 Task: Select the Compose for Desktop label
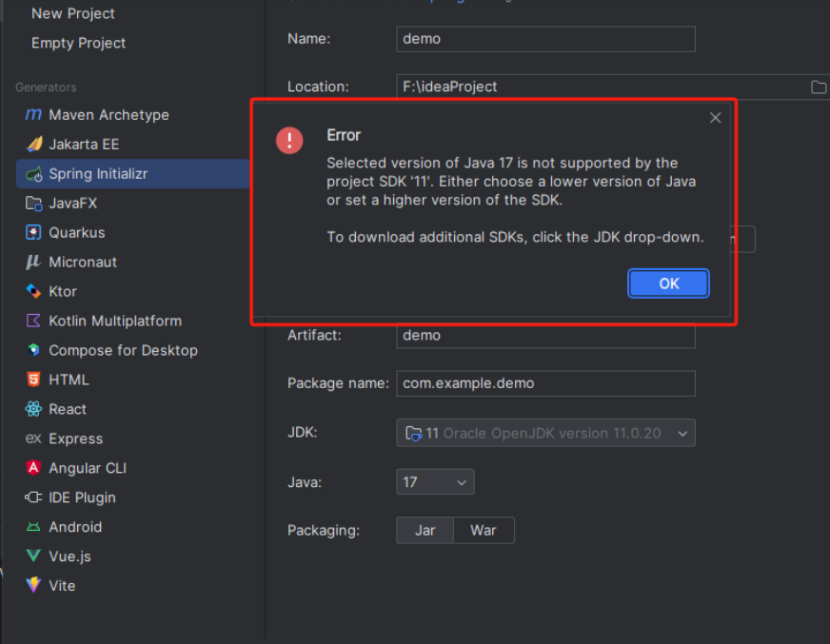click(124, 350)
